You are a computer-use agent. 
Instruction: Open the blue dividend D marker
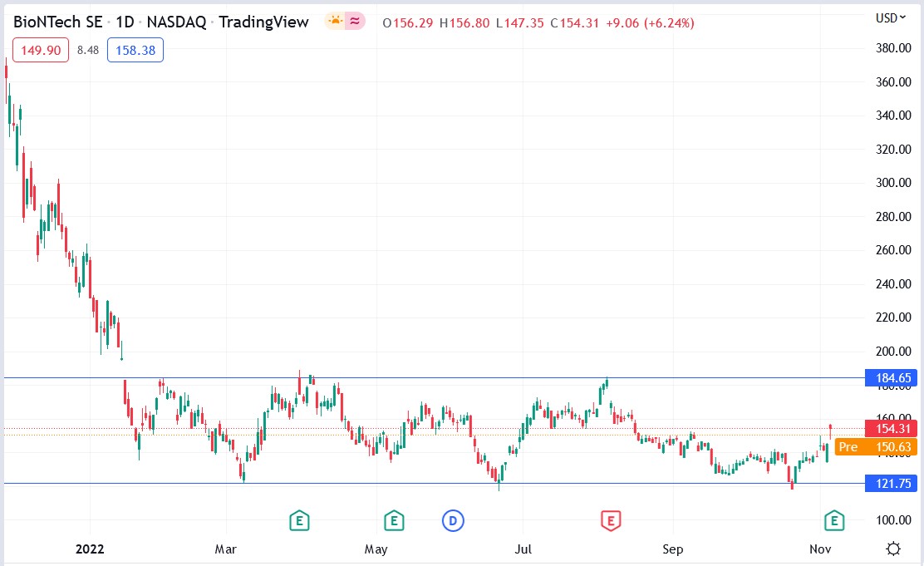[453, 520]
